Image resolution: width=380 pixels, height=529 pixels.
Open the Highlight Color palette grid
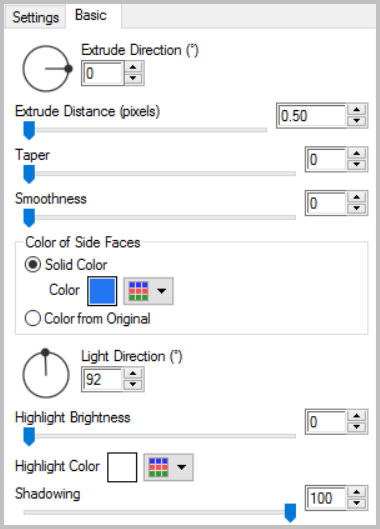(158, 467)
